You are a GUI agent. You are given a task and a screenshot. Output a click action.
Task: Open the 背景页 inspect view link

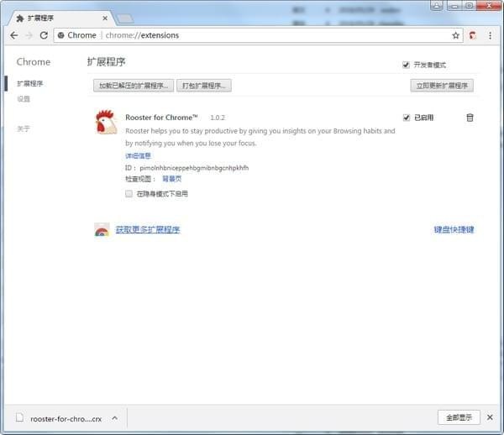pos(172,179)
